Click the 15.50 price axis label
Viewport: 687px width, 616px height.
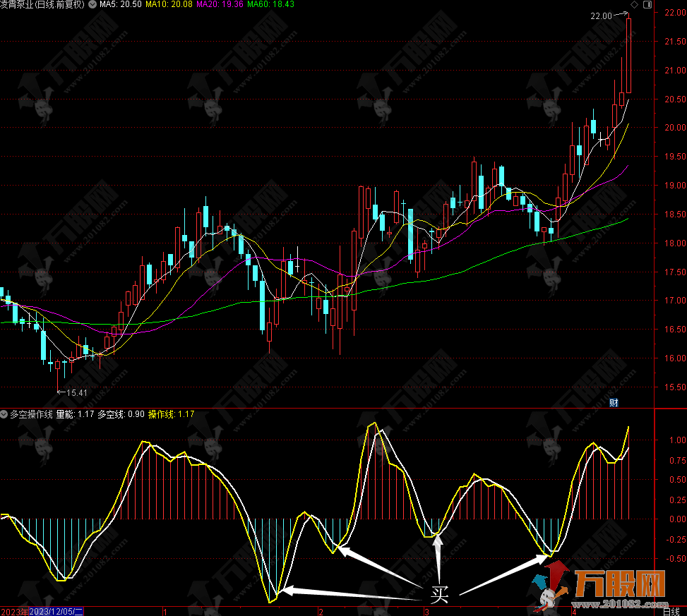(675, 387)
